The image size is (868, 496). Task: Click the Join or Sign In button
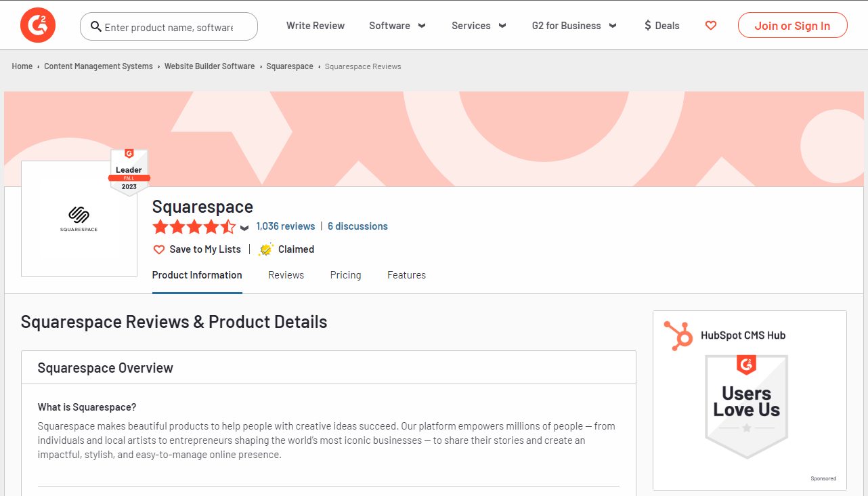[793, 26]
